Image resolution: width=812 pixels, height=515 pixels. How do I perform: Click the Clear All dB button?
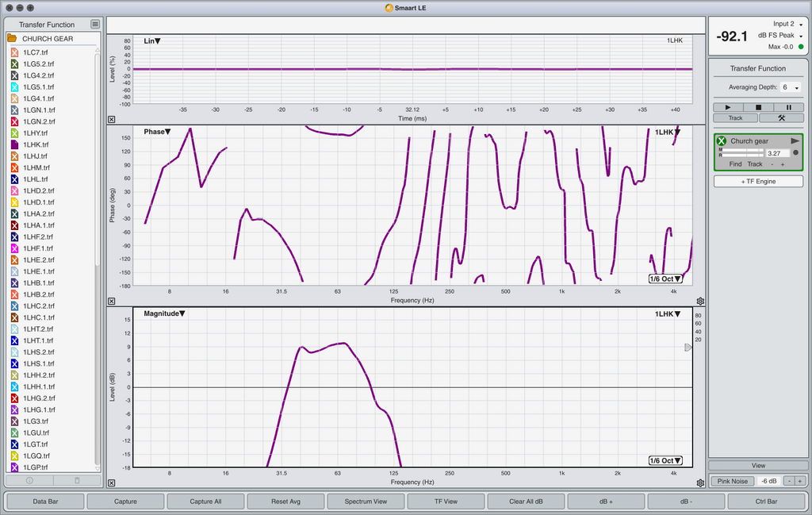[527, 501]
